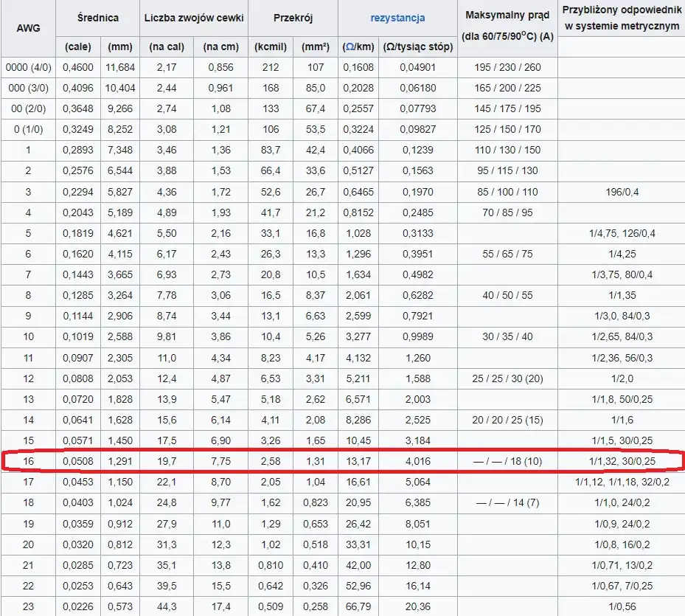685x616 pixels.
Task: Click cross-section value 1,31 mm²
Action: (x=316, y=461)
